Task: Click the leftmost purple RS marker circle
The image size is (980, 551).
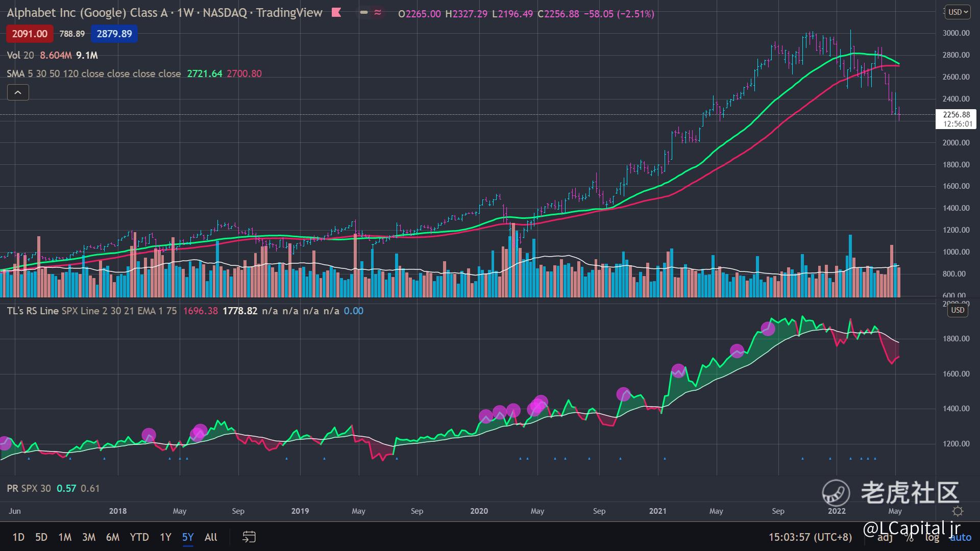Action: coord(5,443)
